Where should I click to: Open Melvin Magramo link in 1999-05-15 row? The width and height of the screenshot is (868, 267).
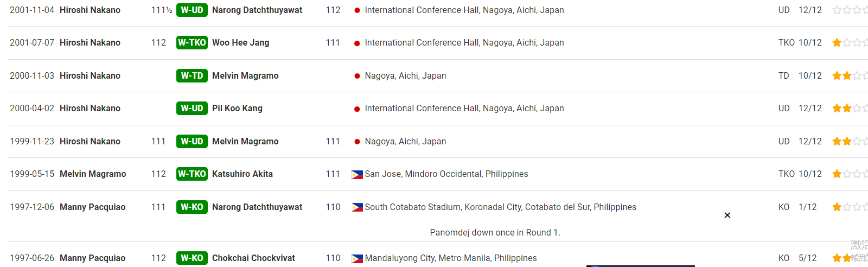click(x=93, y=174)
